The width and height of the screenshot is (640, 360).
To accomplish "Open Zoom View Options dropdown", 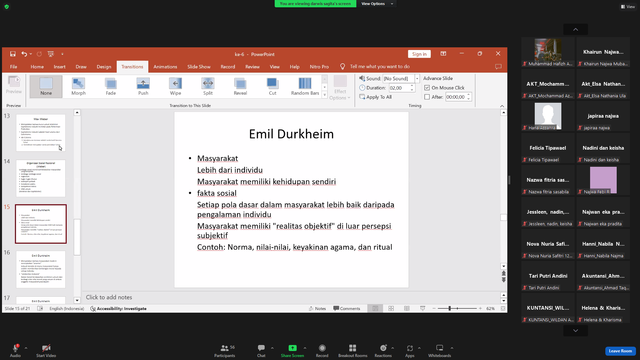I will [377, 4].
